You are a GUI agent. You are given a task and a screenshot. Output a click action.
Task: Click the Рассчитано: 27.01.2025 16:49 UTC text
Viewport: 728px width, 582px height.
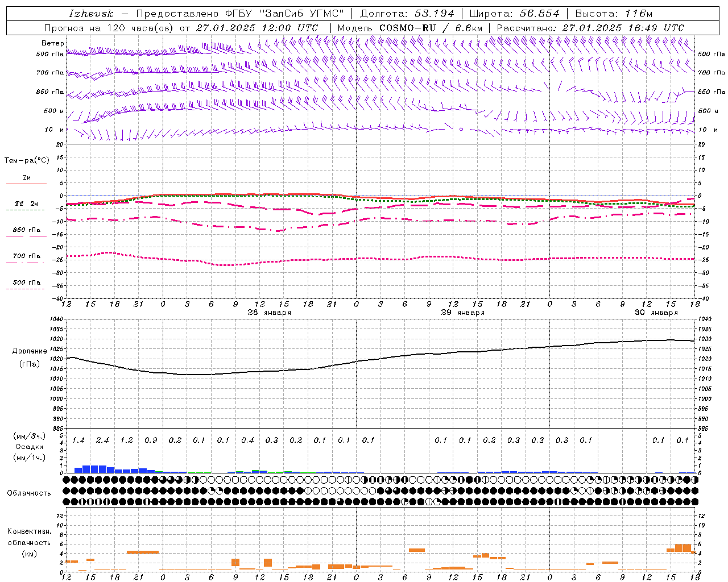point(590,28)
